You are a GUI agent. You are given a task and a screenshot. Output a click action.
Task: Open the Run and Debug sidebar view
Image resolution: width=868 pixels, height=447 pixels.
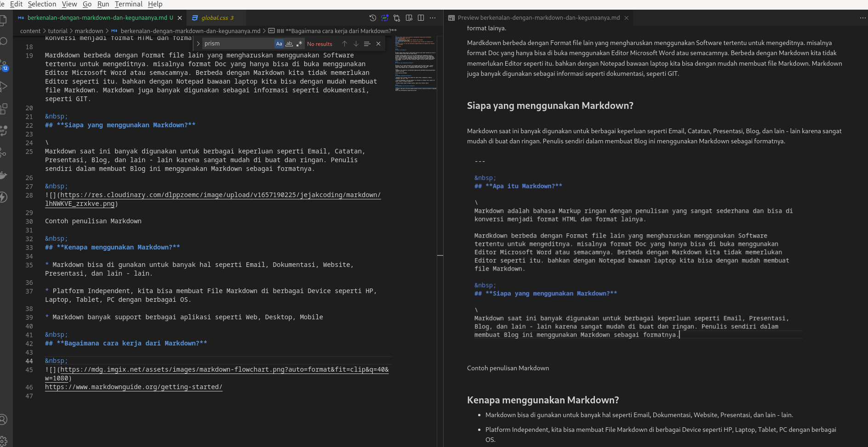5,86
